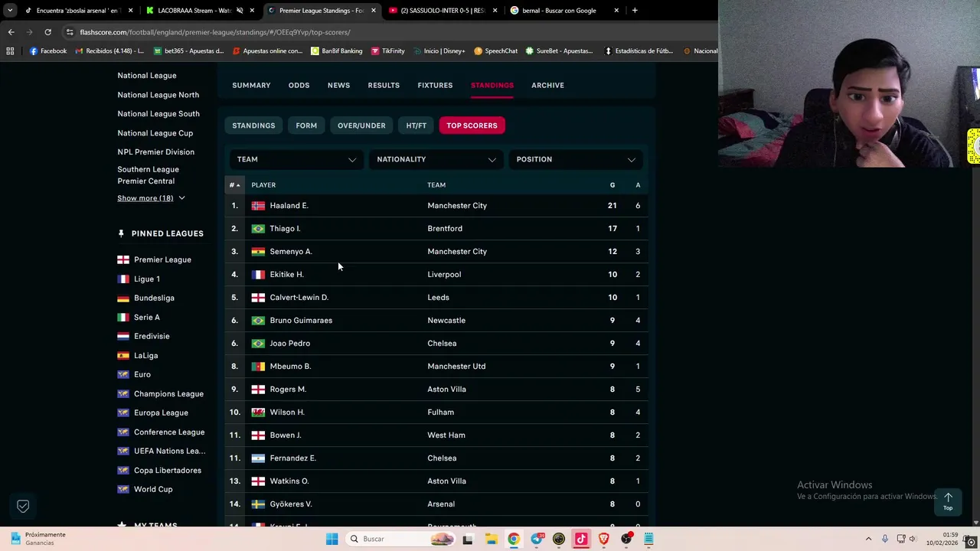Click the pin icon next to Pinned Leagues
The width and height of the screenshot is (980, 551).
coord(121,233)
